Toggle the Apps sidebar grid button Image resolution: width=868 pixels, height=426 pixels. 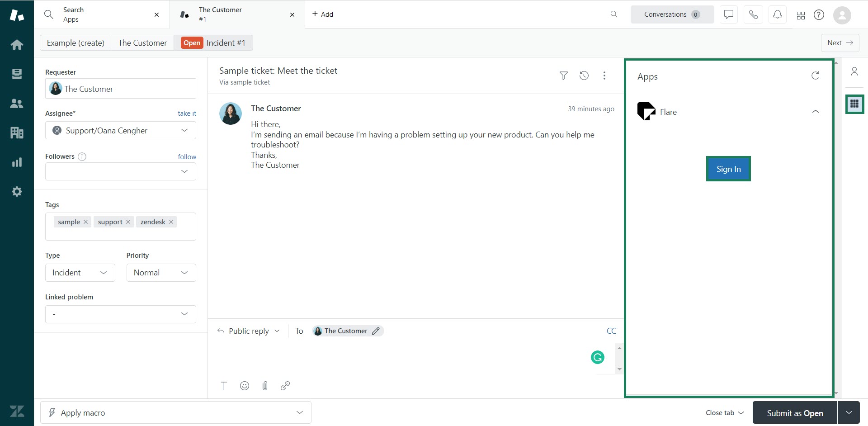(854, 104)
